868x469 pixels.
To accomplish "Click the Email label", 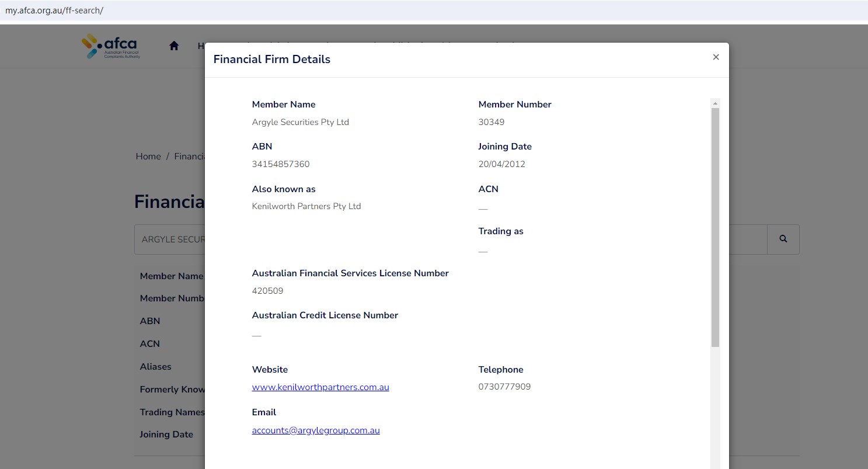I will (264, 412).
